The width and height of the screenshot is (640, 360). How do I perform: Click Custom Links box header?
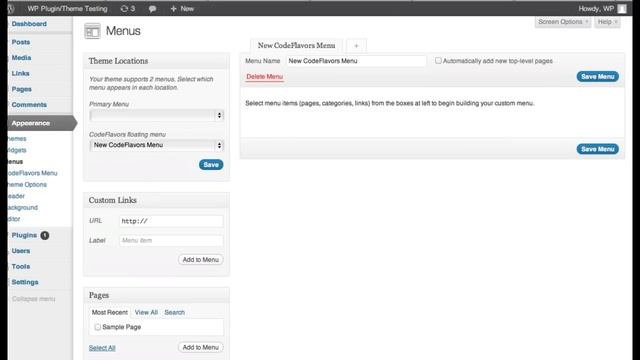coord(156,200)
